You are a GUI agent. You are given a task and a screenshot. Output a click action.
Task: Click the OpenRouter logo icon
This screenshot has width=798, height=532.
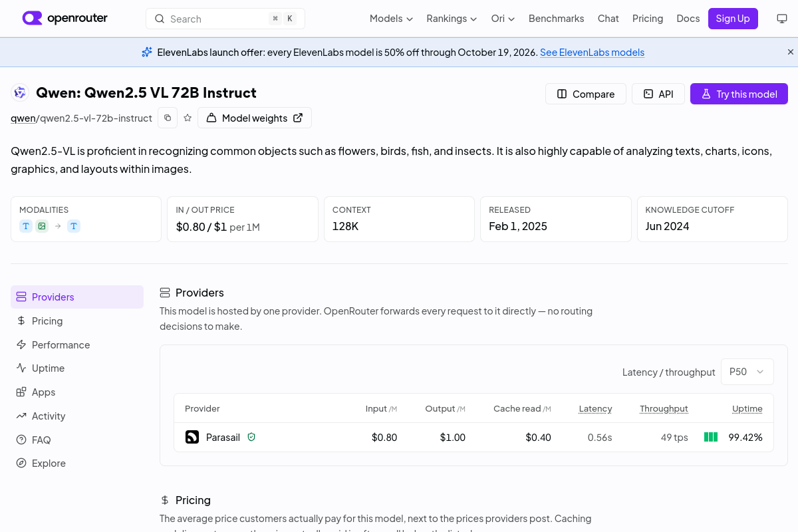(x=32, y=18)
